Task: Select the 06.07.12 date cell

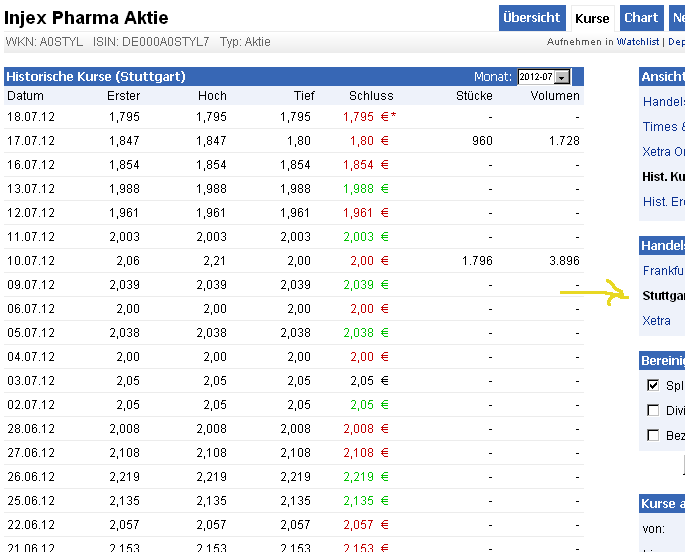Action: point(31,309)
